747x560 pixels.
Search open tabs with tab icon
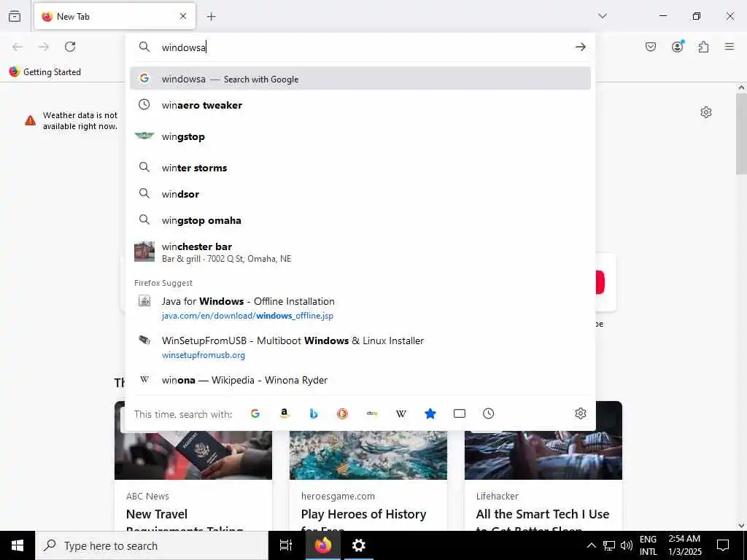point(460,413)
